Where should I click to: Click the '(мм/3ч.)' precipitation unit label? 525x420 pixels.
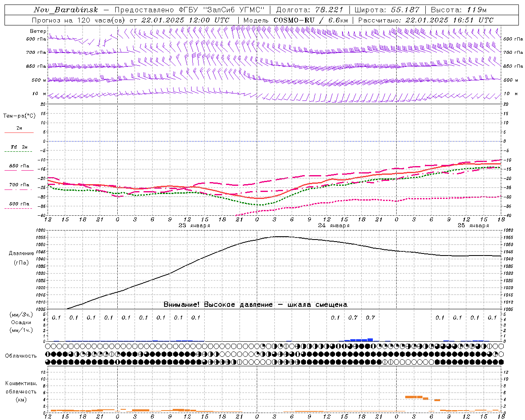click(21, 315)
